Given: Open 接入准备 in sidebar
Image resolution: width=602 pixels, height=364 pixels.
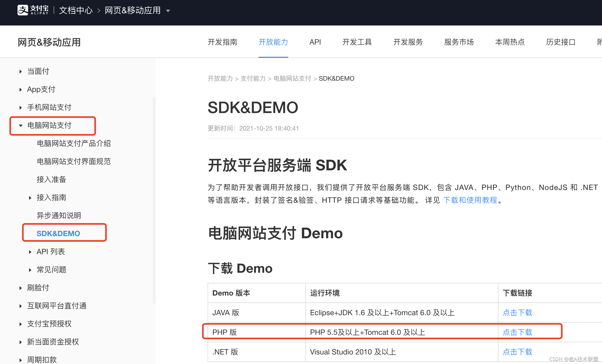Looking at the screenshot, I should 51,179.
